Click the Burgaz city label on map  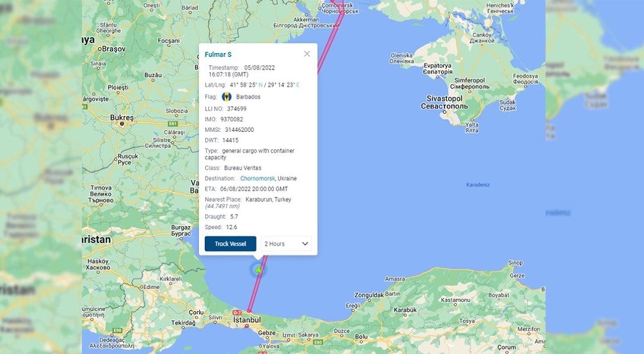[181, 228]
